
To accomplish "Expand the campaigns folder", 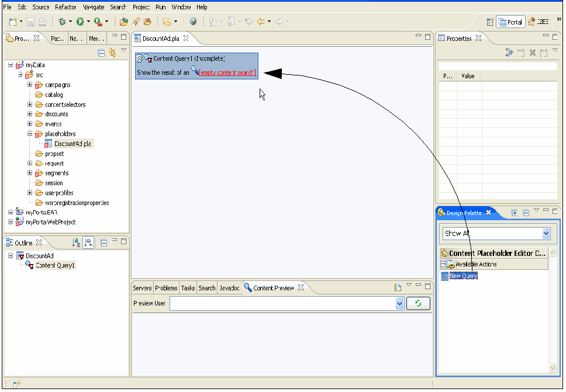I will (30, 85).
